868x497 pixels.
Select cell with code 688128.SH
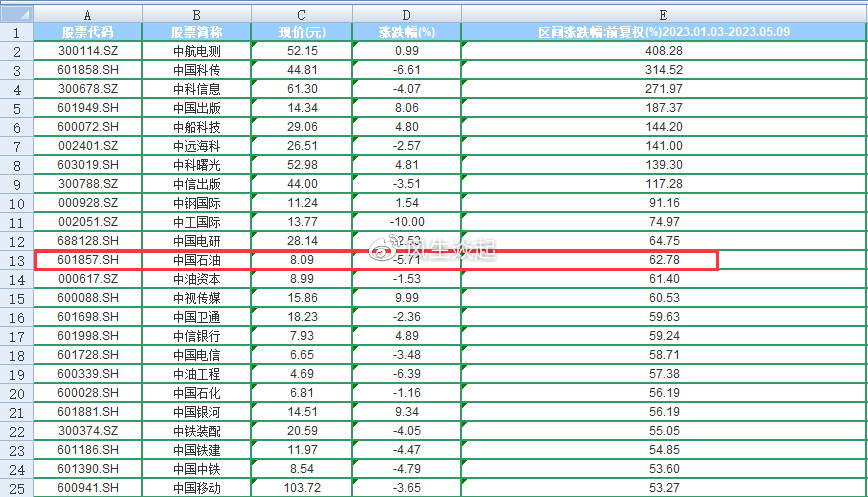[x=87, y=241]
